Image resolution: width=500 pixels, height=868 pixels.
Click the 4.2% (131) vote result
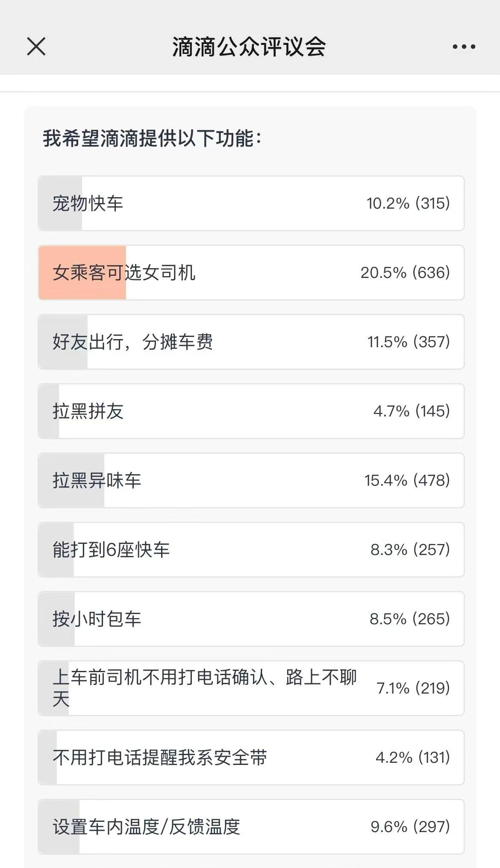(412, 758)
